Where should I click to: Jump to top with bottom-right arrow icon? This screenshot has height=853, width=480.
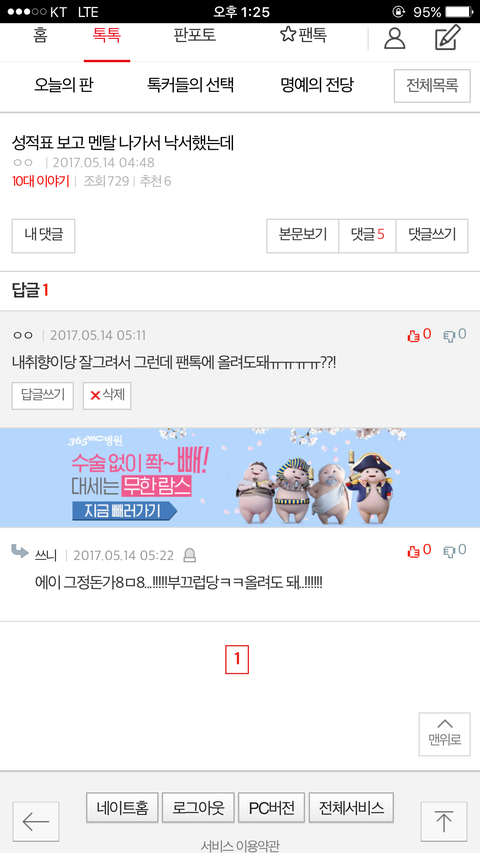444,821
